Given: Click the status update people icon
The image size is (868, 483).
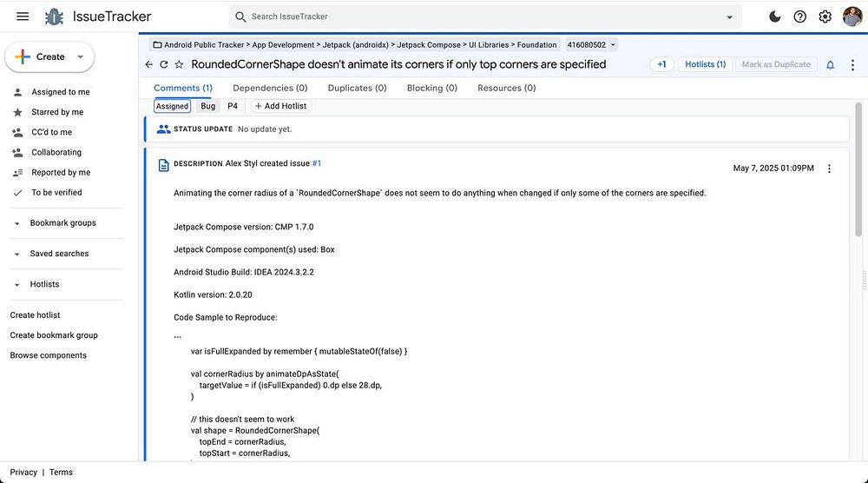Looking at the screenshot, I should pyautogui.click(x=163, y=129).
